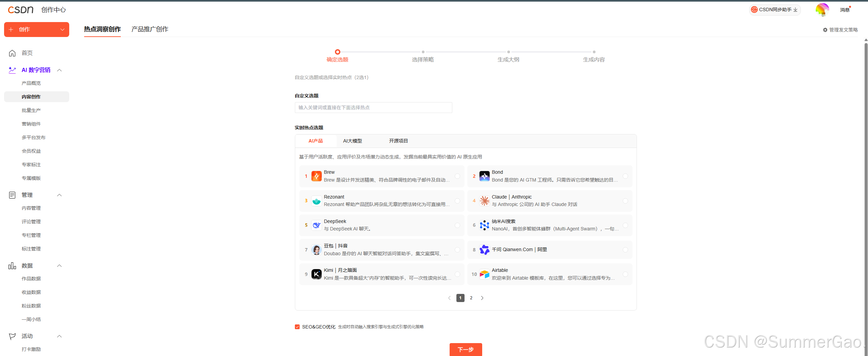The image size is (868, 356).
Task: Click the Bond app icon
Action: [484, 176]
